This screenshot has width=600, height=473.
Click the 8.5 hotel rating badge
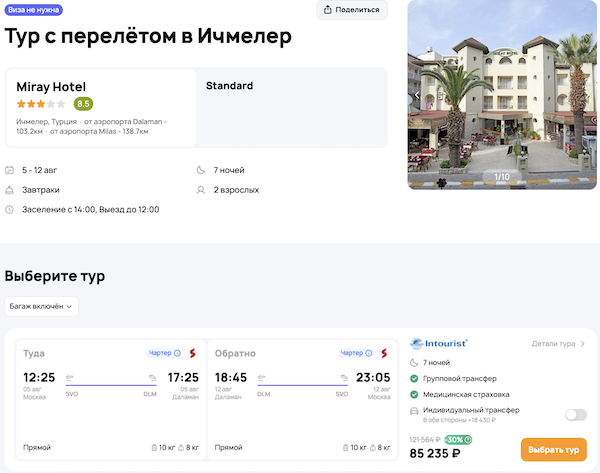(83, 104)
